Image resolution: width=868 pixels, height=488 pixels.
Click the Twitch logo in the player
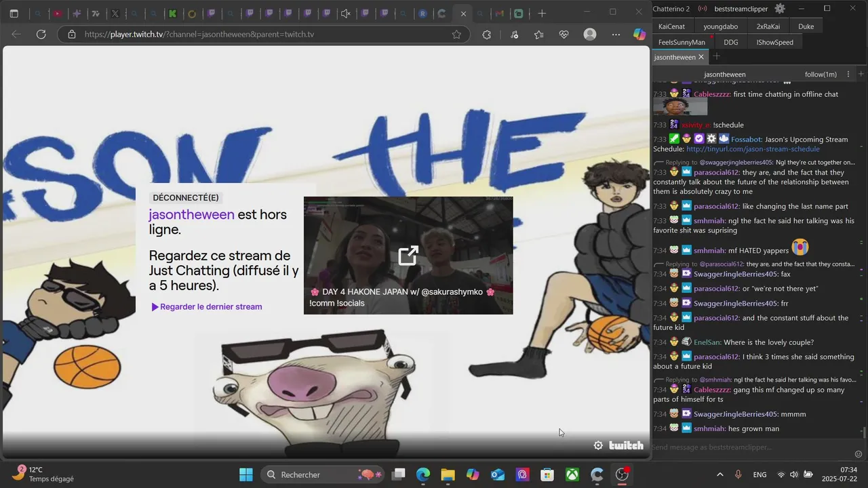pos(626,445)
